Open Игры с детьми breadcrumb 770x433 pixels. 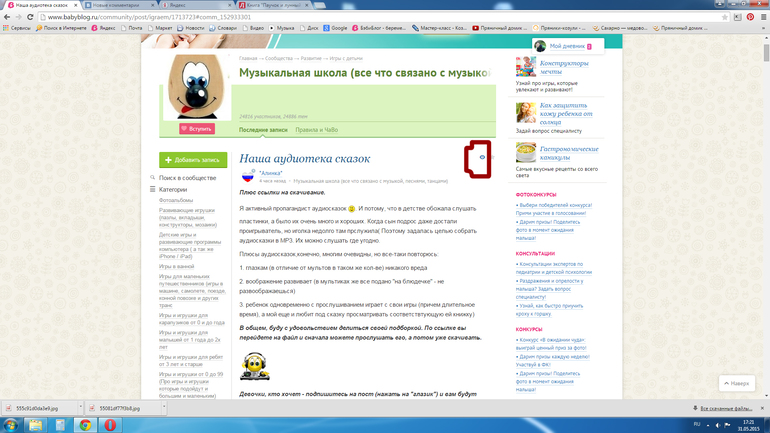coord(346,58)
